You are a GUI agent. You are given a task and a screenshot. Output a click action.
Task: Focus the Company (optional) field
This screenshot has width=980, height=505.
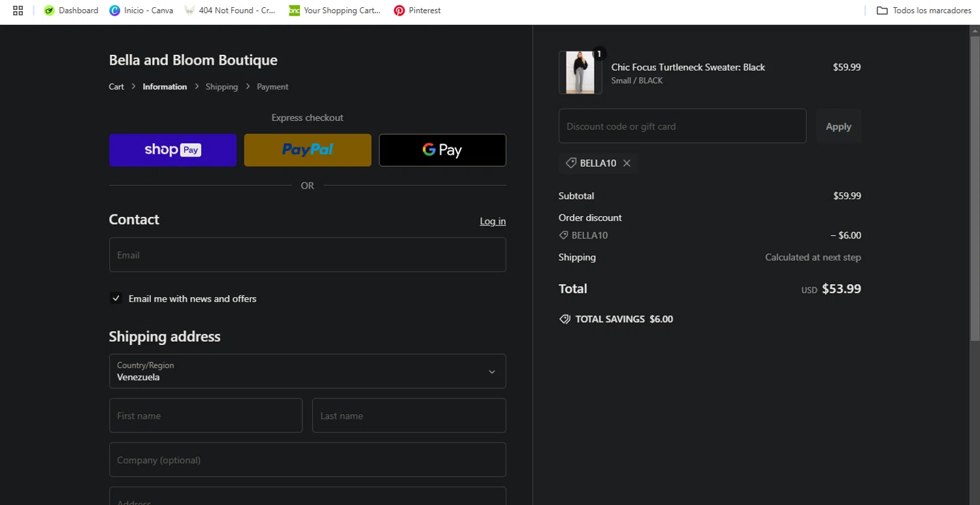(x=308, y=460)
